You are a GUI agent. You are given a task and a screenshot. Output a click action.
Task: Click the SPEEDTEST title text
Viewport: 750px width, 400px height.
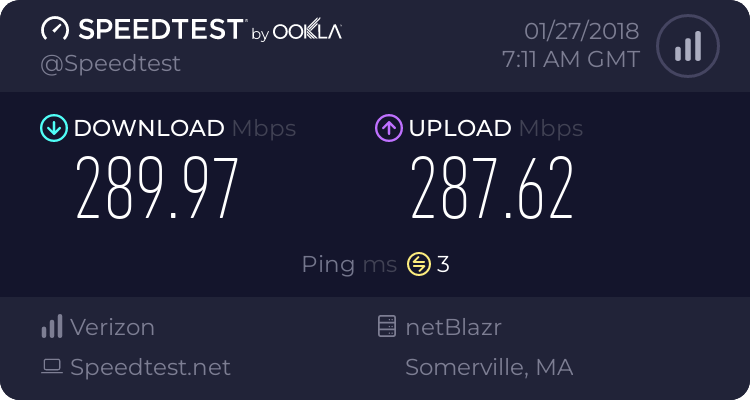click(x=158, y=30)
